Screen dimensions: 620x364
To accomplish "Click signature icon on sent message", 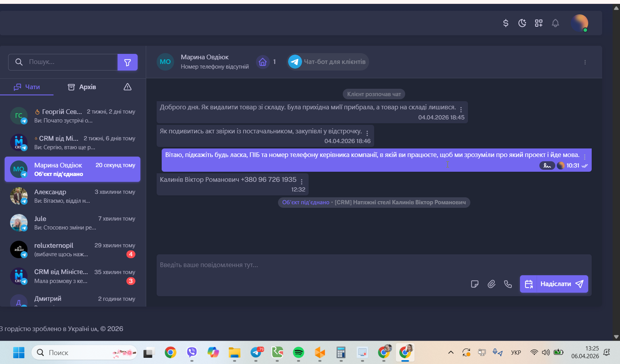I will pos(547,166).
